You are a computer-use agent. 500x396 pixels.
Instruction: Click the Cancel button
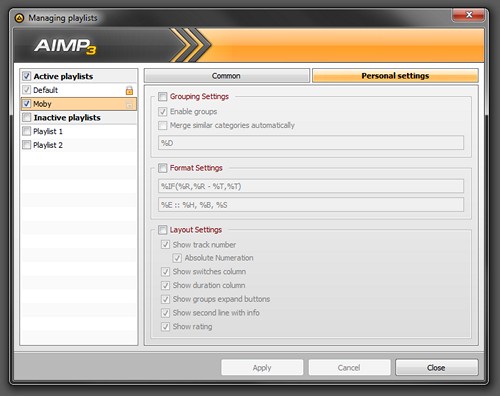(349, 367)
